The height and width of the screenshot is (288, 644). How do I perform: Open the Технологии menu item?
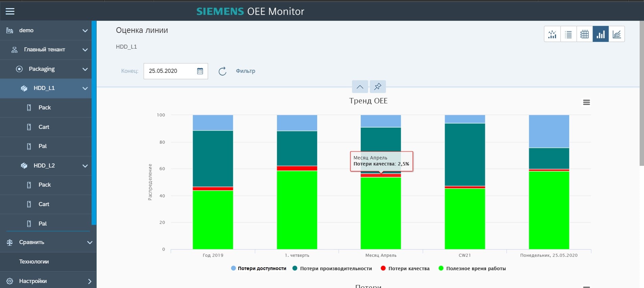34,262
